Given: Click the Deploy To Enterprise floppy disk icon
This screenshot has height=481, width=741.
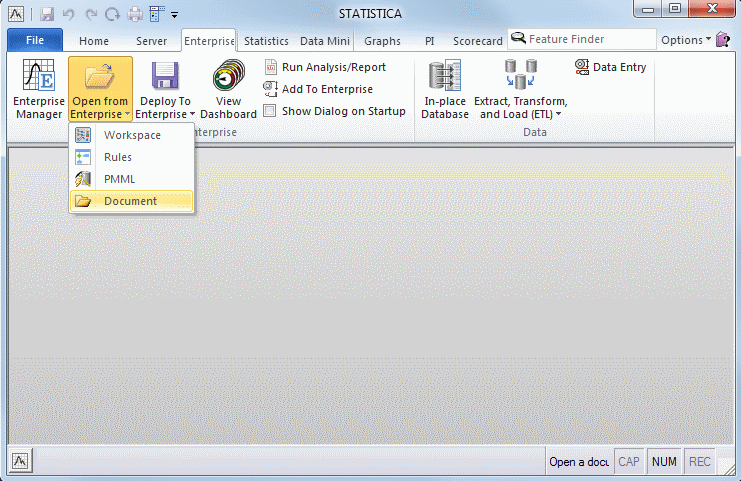Looking at the screenshot, I should click(165, 76).
